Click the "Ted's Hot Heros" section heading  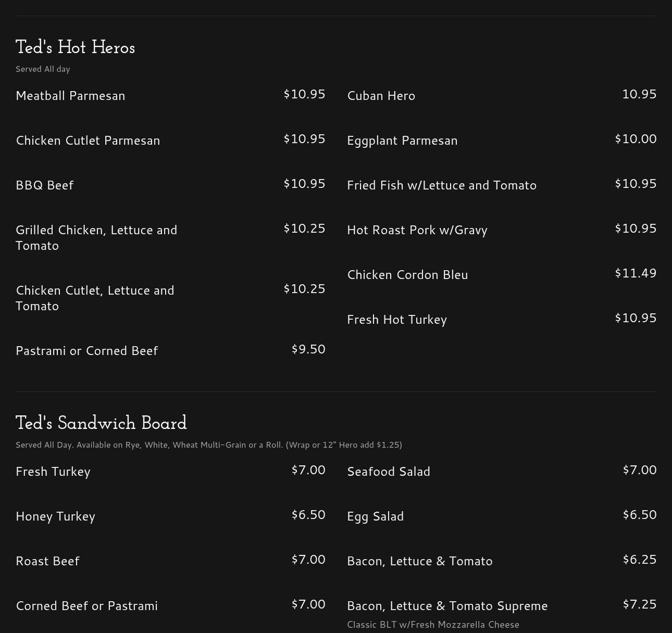click(x=75, y=48)
